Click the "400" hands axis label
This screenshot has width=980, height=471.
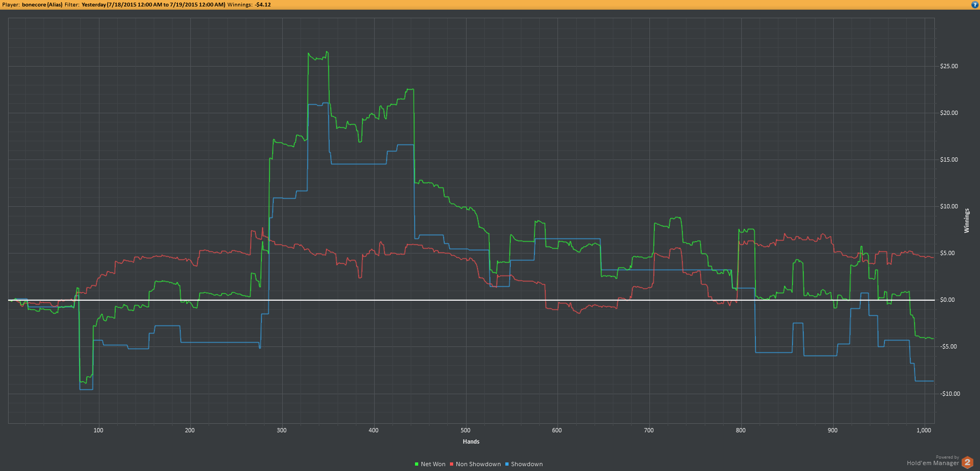pos(374,430)
